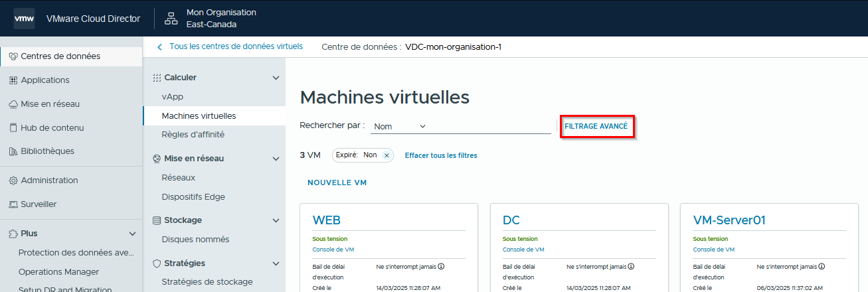Collapse the Plus menu group

[133, 234]
